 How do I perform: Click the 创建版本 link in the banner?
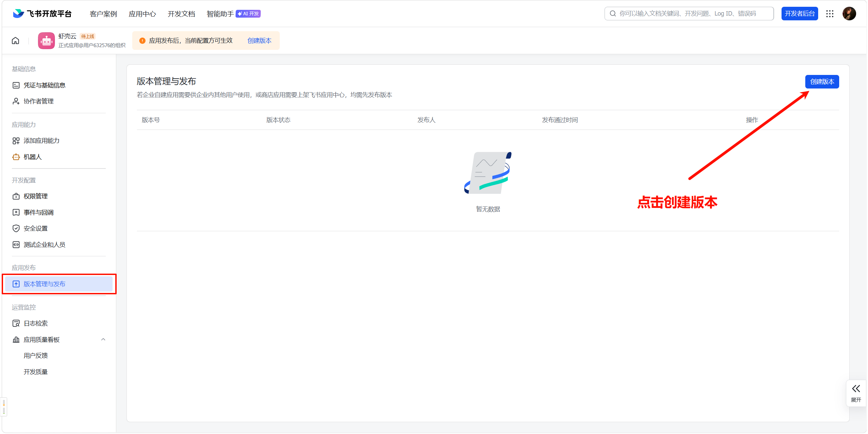coord(259,40)
